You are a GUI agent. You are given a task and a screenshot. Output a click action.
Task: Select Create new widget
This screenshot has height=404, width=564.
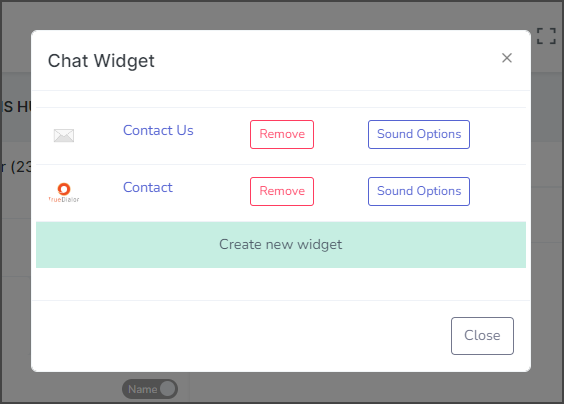(281, 245)
